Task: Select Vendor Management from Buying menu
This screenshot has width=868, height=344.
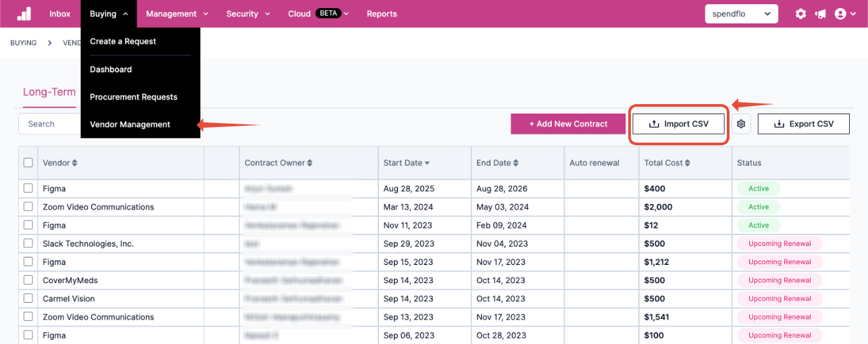Action: point(130,124)
